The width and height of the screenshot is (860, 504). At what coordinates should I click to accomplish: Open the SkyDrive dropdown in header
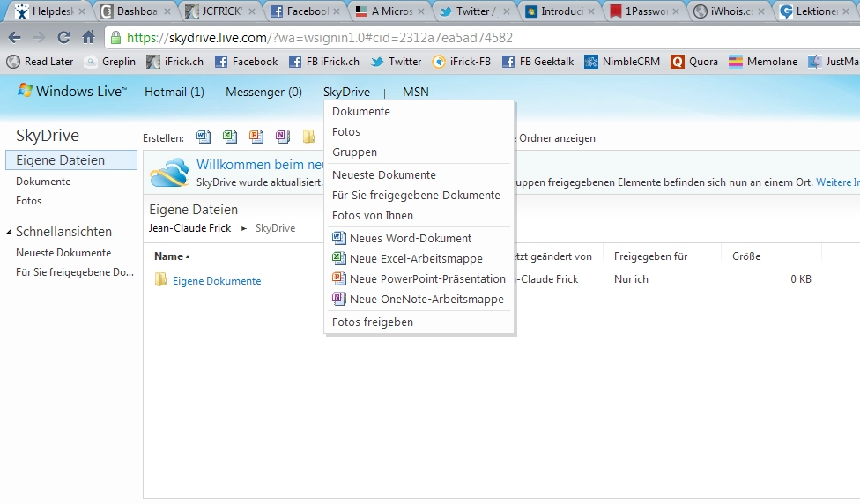(346, 92)
